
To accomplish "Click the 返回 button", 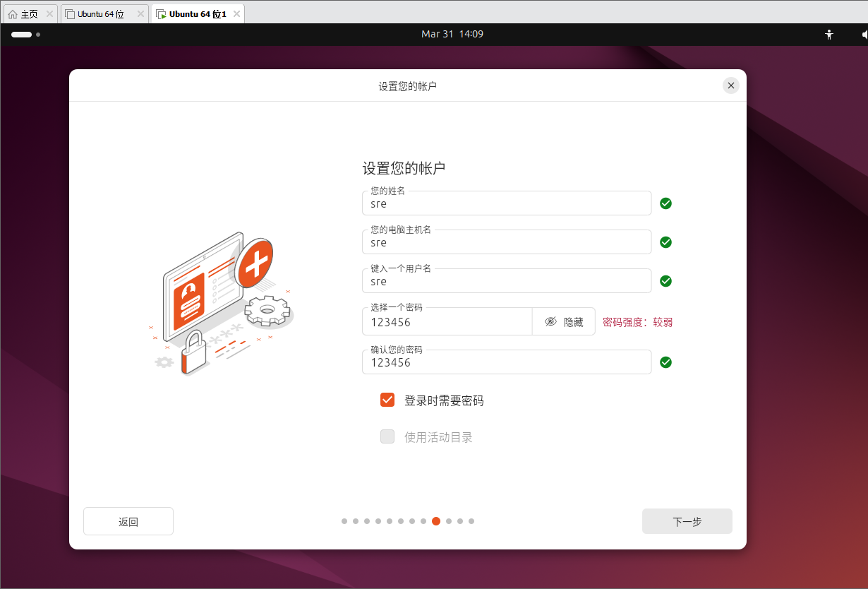I will 128,521.
